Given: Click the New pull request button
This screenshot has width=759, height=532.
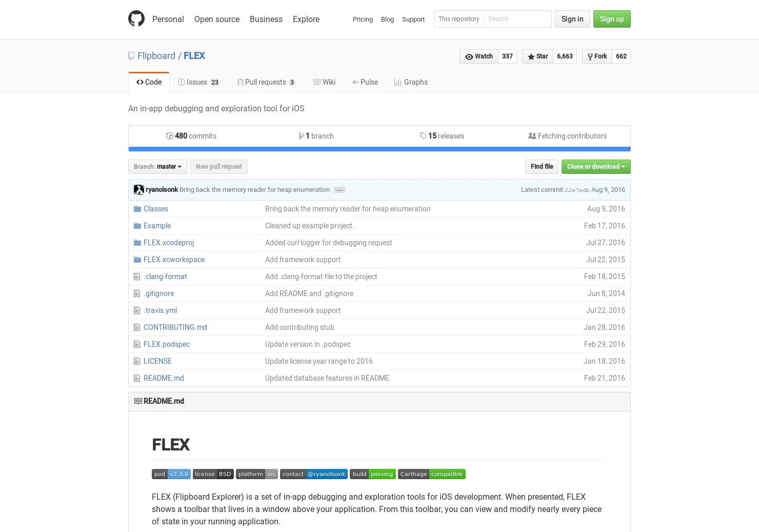Looking at the screenshot, I should [219, 167].
